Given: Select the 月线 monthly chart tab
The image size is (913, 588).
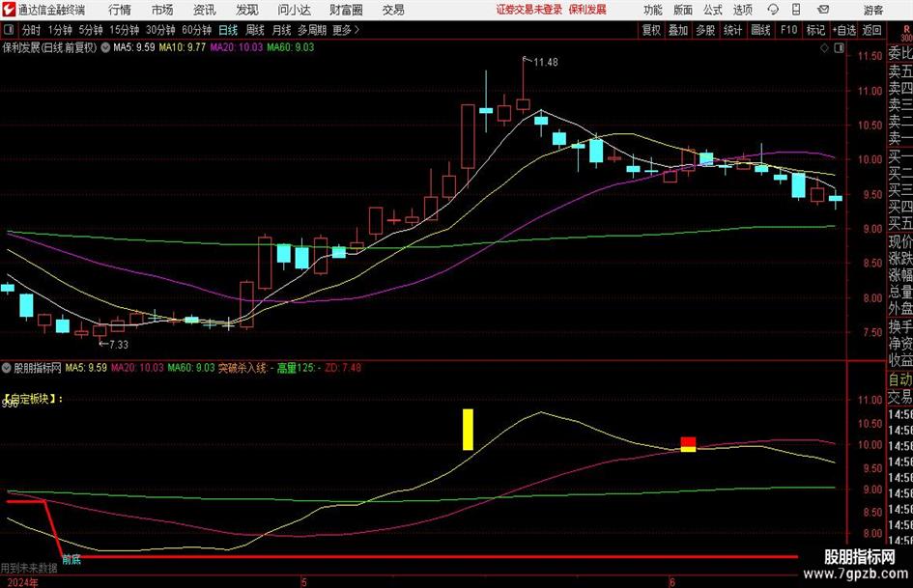Looking at the screenshot, I should pyautogui.click(x=281, y=30).
